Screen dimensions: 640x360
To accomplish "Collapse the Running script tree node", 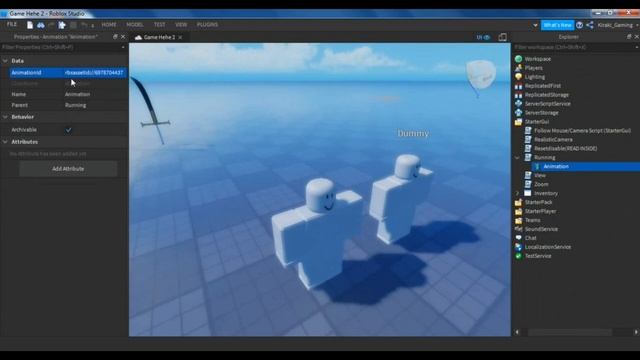I will pyautogui.click(x=518, y=158).
